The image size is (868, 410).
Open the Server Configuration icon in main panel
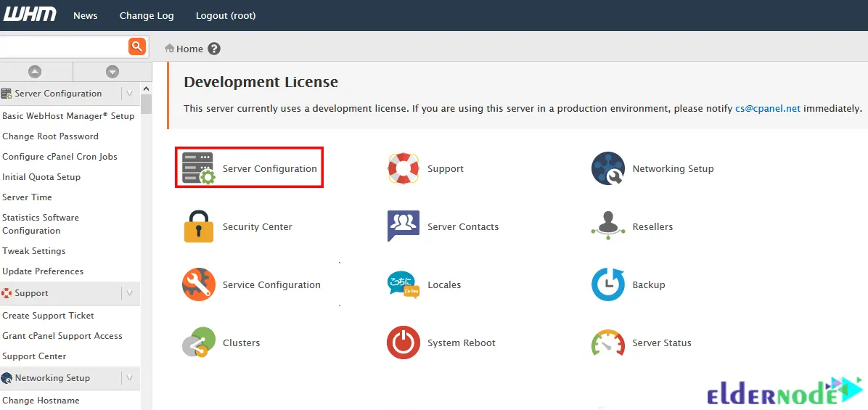coord(198,168)
